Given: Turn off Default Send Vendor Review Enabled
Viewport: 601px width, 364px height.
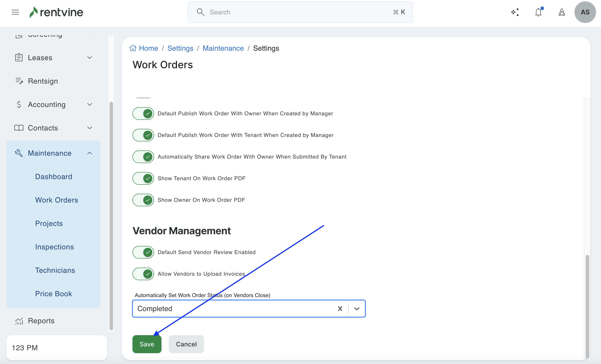Looking at the screenshot, I should tap(143, 252).
